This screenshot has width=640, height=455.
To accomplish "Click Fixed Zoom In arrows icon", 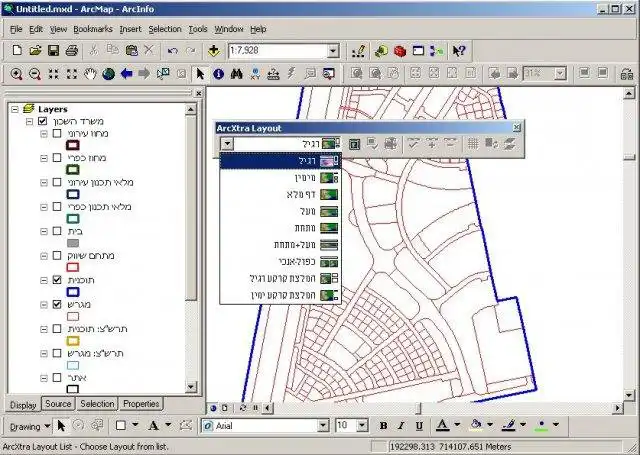I will (x=53, y=74).
